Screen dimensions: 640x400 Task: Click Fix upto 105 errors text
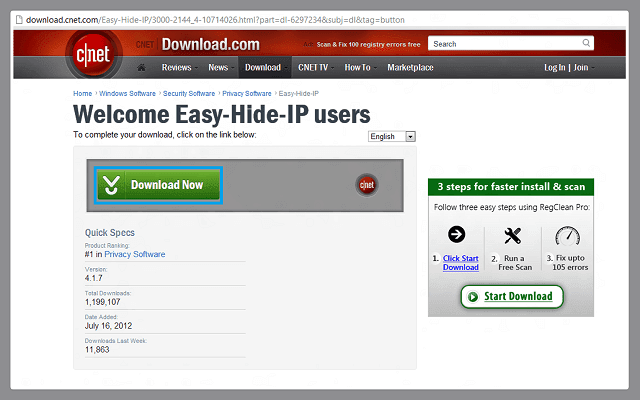(x=570, y=263)
